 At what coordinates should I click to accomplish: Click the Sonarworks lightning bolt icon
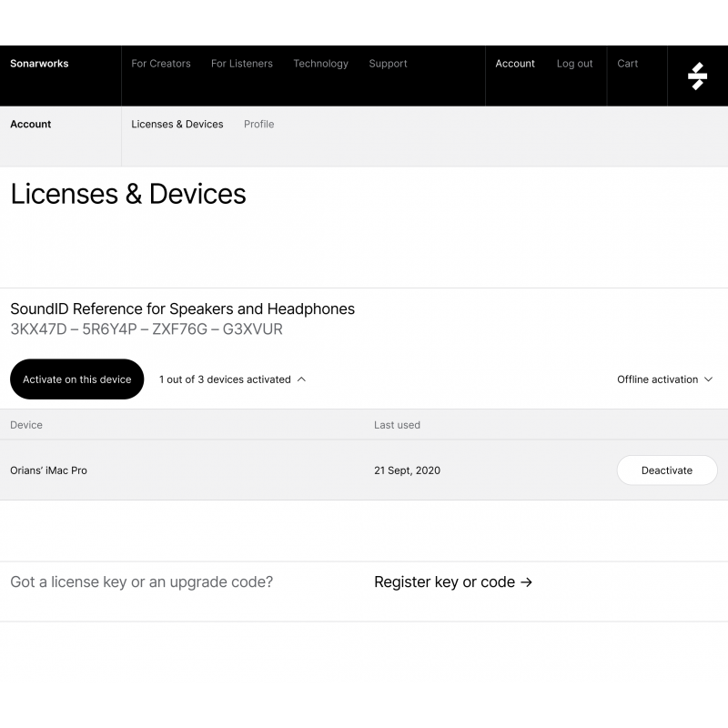coord(697,76)
